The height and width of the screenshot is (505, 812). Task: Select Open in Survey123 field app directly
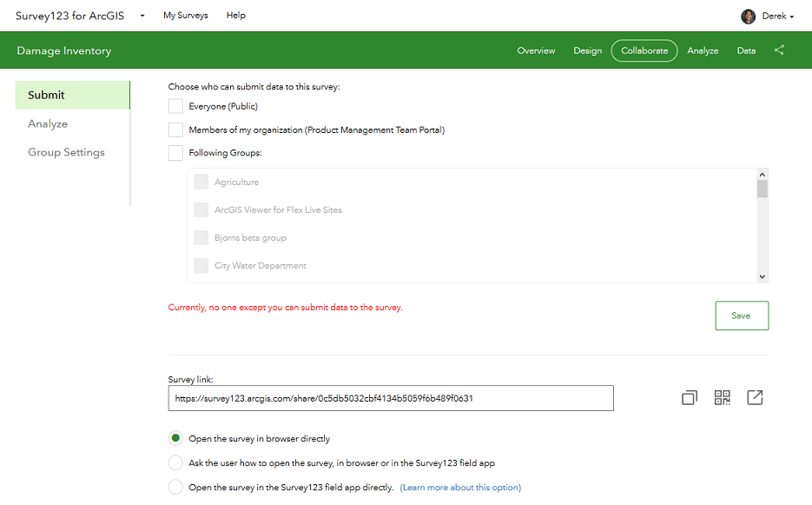(175, 488)
